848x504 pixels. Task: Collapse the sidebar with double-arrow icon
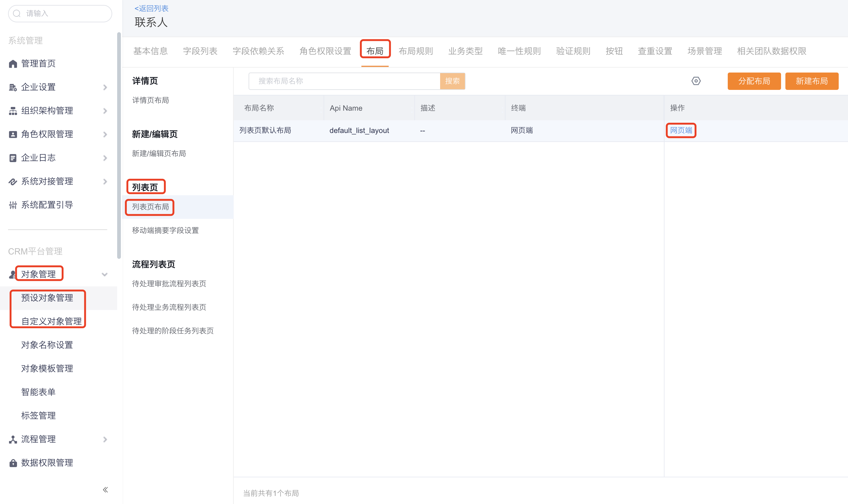(x=105, y=490)
